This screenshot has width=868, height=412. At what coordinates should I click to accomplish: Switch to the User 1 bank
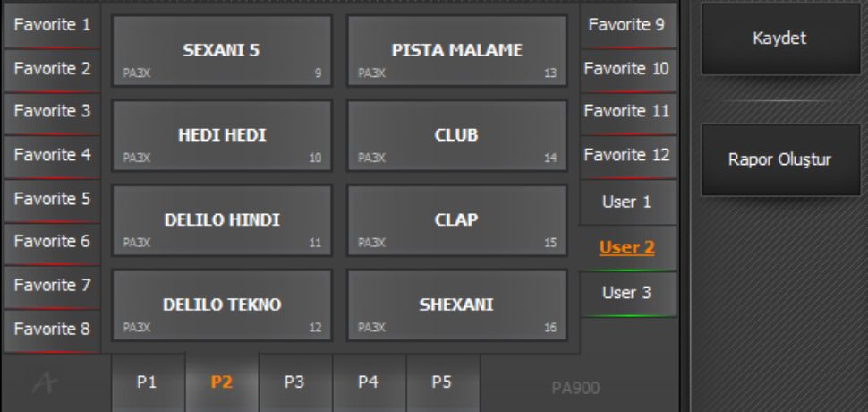[627, 202]
